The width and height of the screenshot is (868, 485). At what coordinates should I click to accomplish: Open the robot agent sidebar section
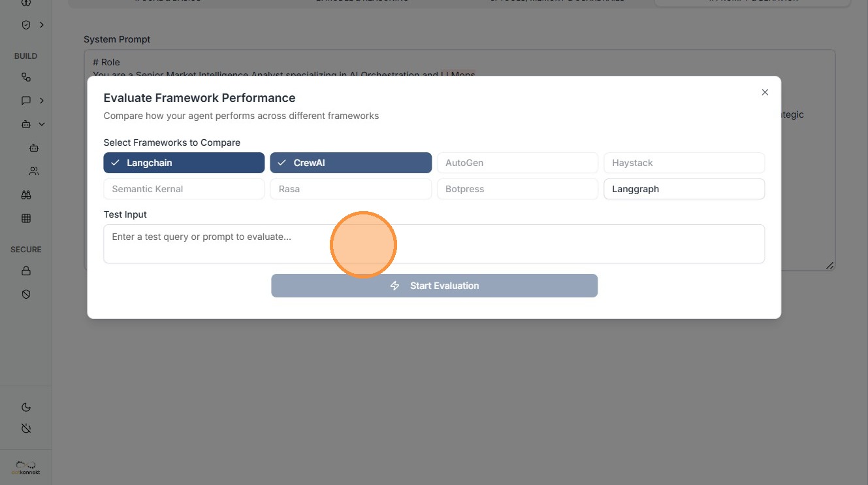point(26,124)
